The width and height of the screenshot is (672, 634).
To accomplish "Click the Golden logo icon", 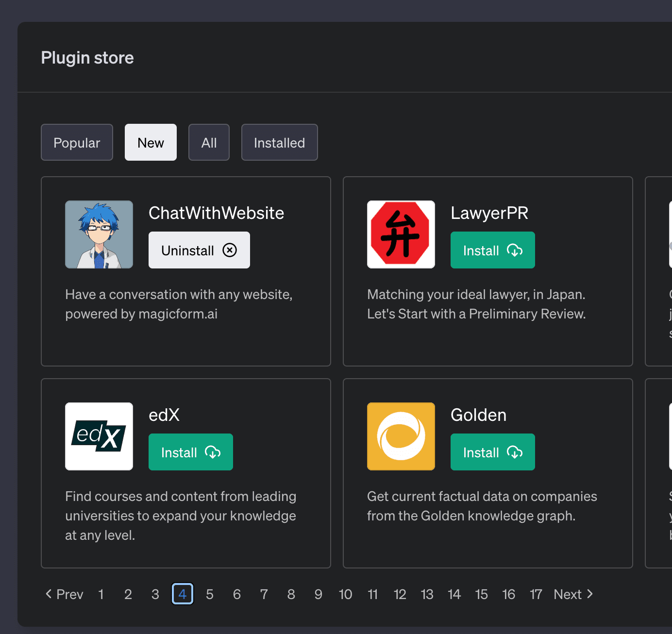I will pos(401,436).
